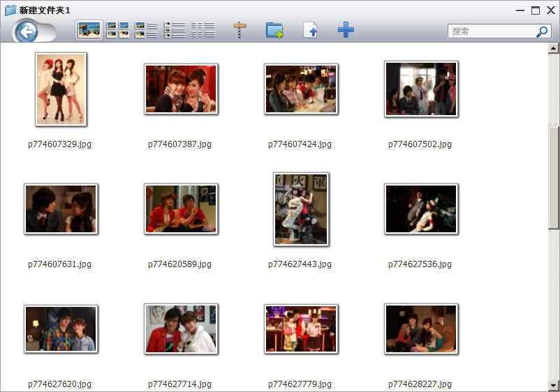Screen dimensions: 560x392
Task: Select thumbnail of p774627779.jpg
Action: (x=301, y=329)
